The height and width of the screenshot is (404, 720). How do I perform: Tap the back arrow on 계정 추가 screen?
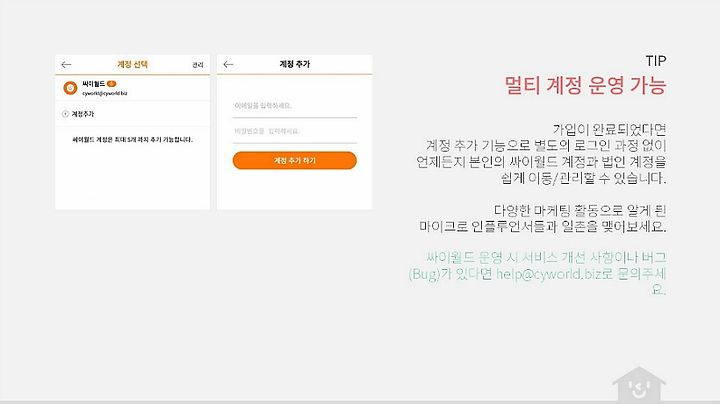click(228, 64)
